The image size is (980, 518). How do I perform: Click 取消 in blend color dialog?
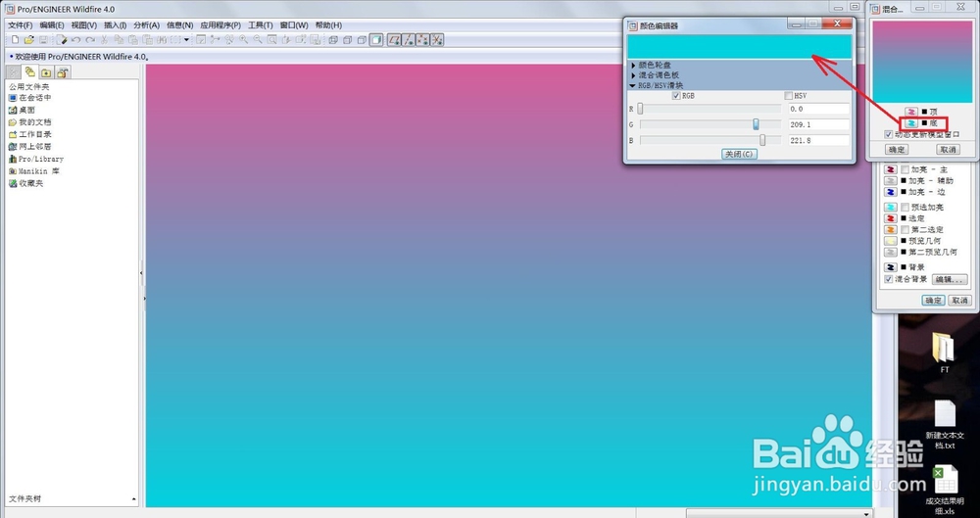(x=948, y=150)
